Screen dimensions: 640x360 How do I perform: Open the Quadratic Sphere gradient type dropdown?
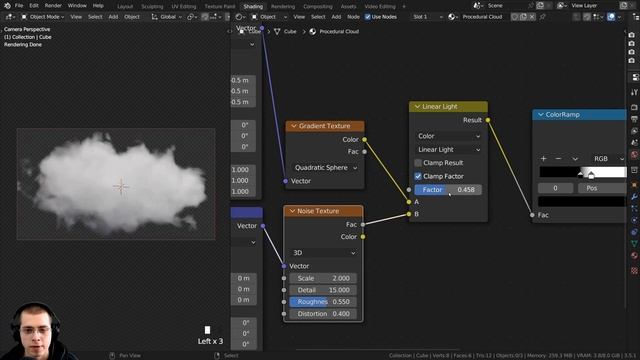coord(325,168)
